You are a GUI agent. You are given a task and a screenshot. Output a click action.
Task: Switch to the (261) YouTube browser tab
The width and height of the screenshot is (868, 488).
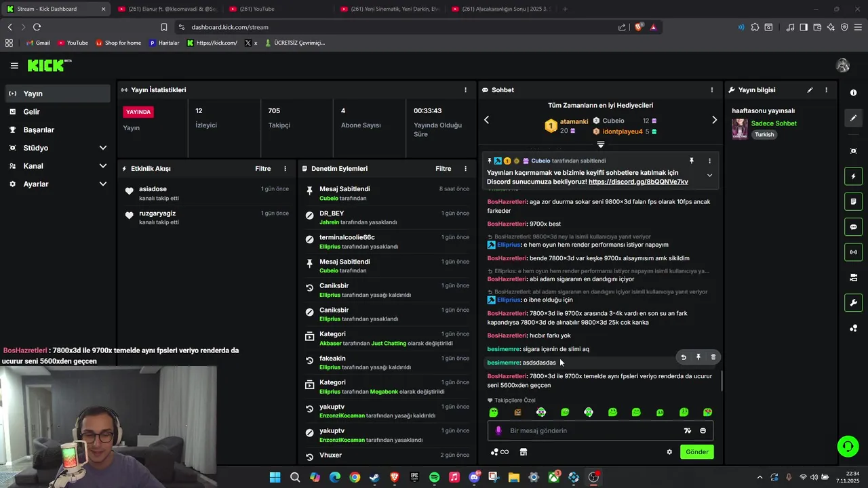click(277, 9)
